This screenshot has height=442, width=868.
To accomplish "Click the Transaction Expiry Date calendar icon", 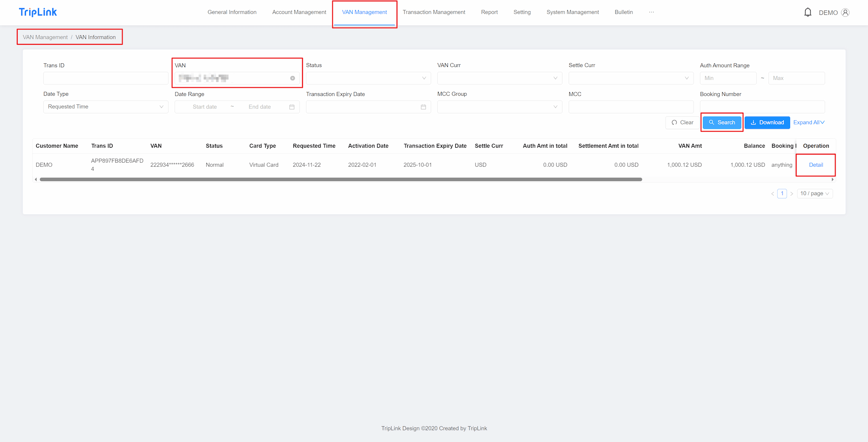I will 423,107.
